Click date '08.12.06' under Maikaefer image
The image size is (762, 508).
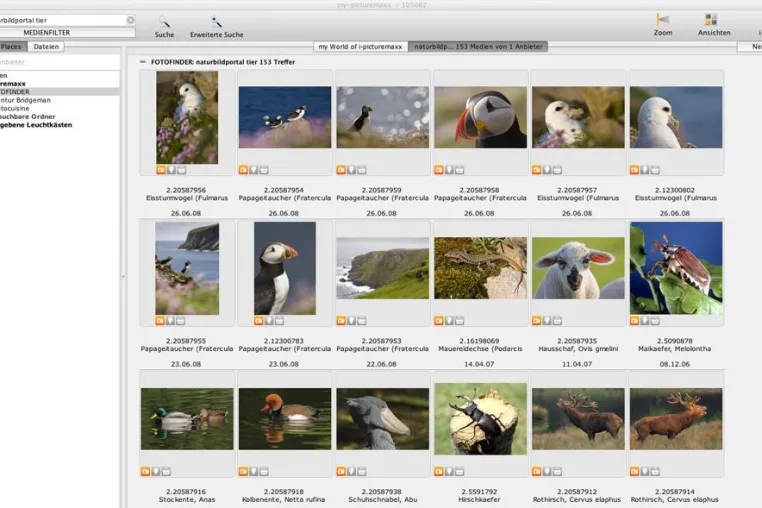675,364
